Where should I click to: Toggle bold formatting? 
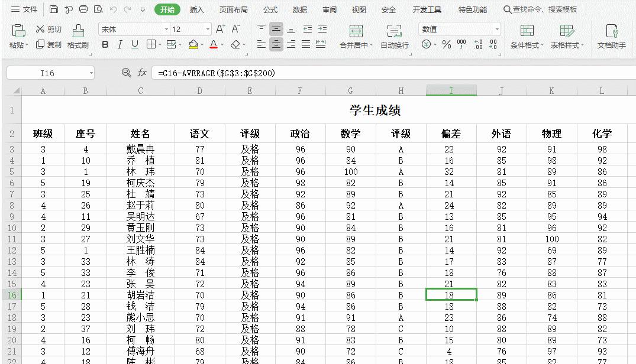(x=105, y=44)
